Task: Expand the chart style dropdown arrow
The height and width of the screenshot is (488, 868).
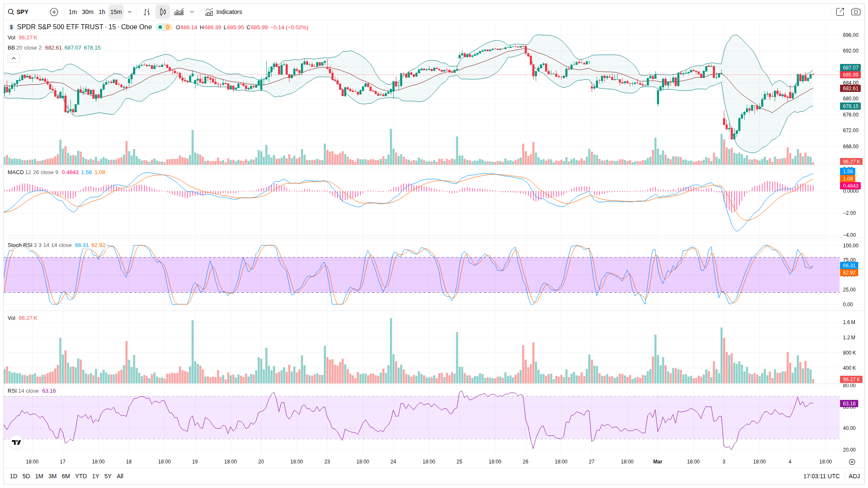Action: 192,12
